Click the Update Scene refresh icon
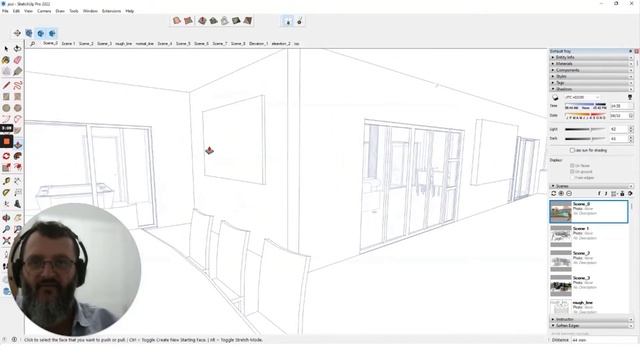The height and width of the screenshot is (360, 640). point(554,193)
